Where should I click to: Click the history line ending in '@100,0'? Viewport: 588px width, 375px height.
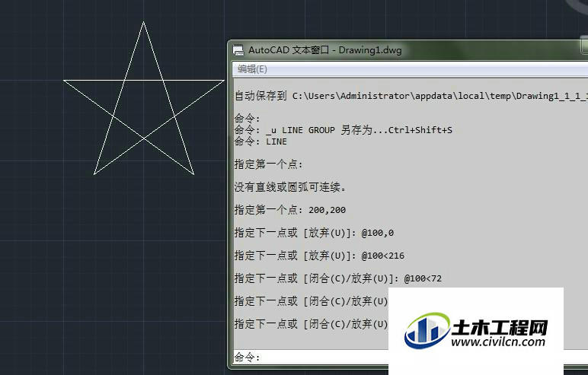(x=314, y=233)
